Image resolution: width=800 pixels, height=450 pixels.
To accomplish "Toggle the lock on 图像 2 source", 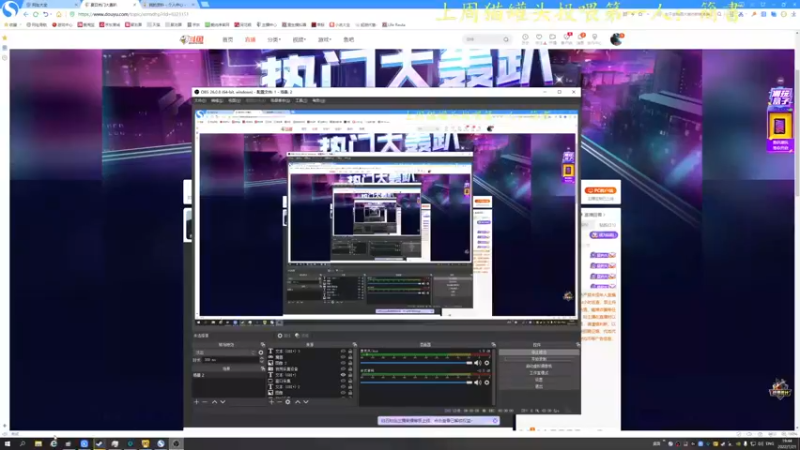I will pos(350,363).
